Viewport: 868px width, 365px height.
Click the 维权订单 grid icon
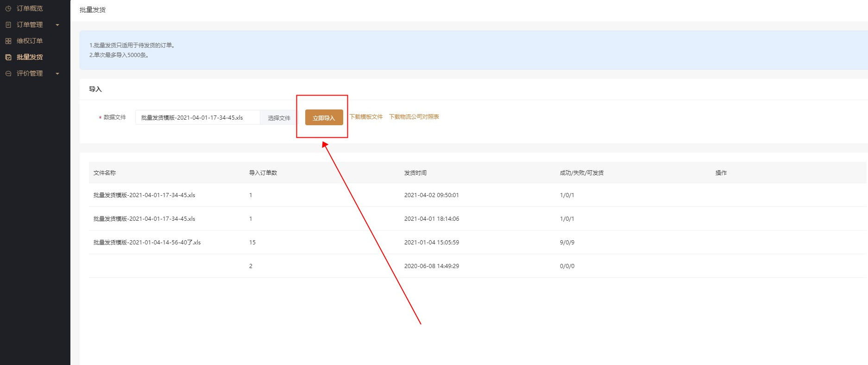pos(8,41)
